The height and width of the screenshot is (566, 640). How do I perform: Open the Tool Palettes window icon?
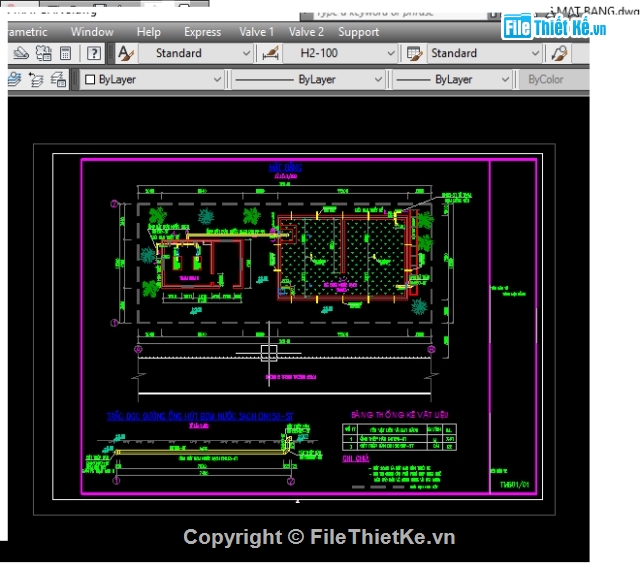click(x=44, y=53)
